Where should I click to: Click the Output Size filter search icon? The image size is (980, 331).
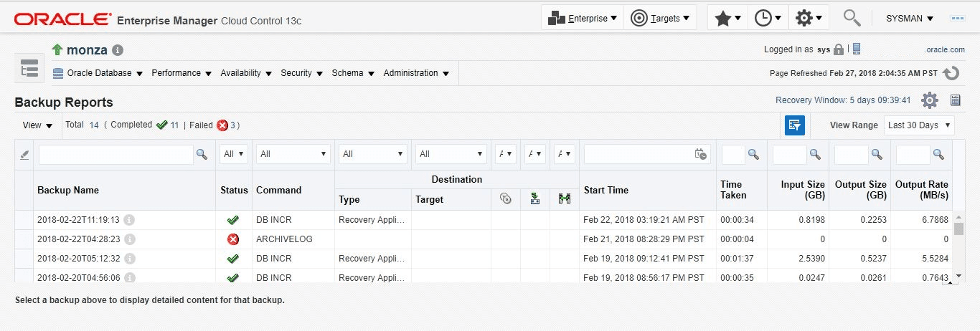(877, 154)
